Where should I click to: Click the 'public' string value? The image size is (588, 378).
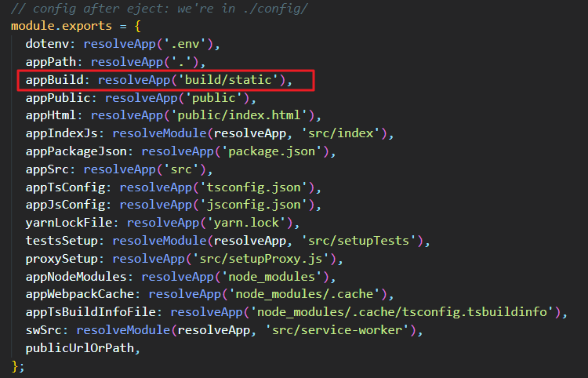214,98
